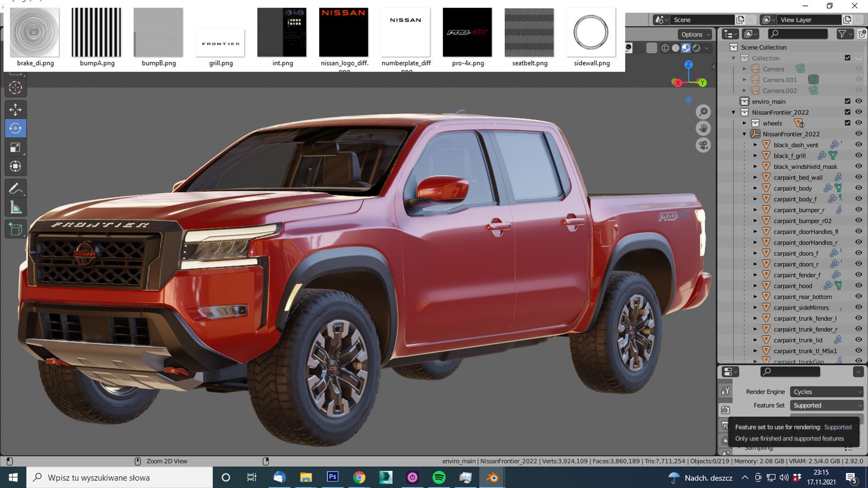Switch to solid viewport shading
868x488 pixels.
click(x=675, y=48)
